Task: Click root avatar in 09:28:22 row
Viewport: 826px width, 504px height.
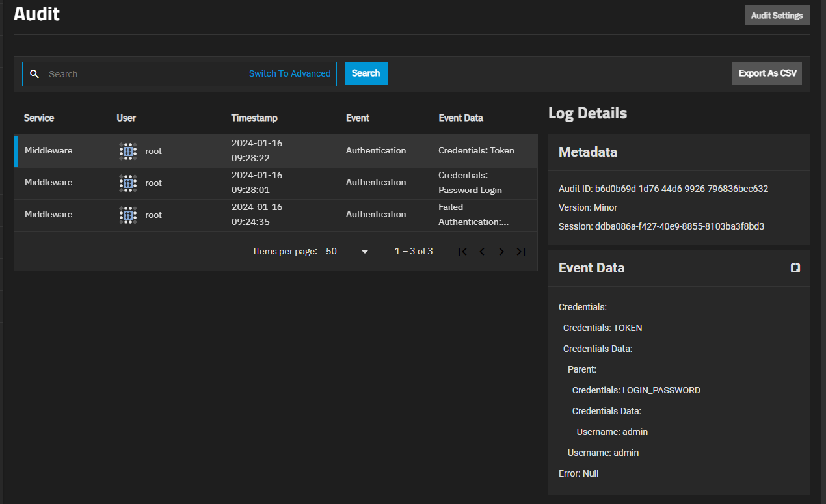Action: tap(128, 151)
